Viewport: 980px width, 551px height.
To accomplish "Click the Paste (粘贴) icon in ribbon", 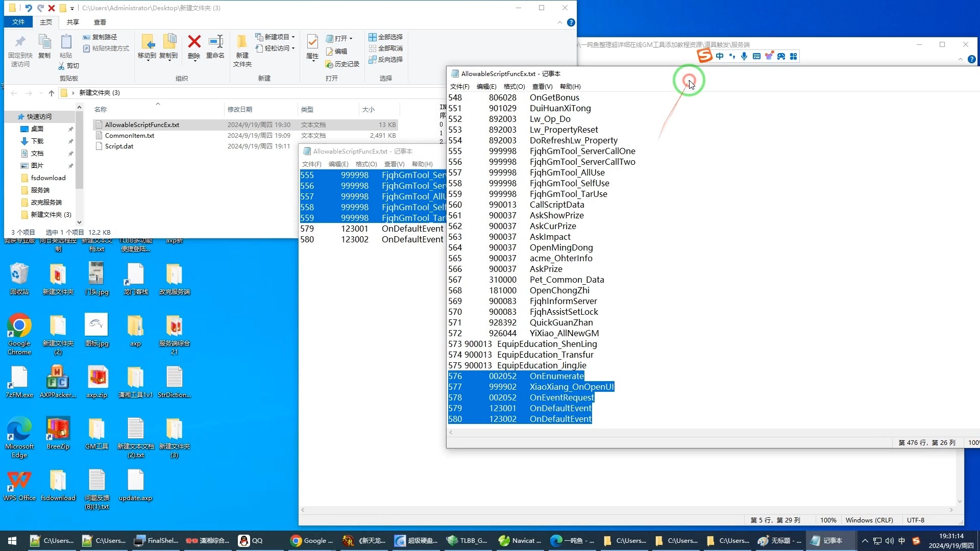I will tap(66, 42).
